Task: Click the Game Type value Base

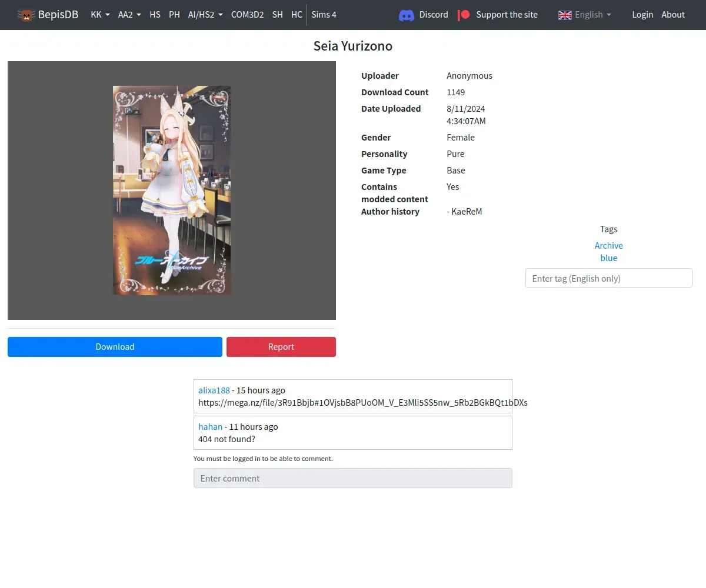Action: click(x=456, y=171)
